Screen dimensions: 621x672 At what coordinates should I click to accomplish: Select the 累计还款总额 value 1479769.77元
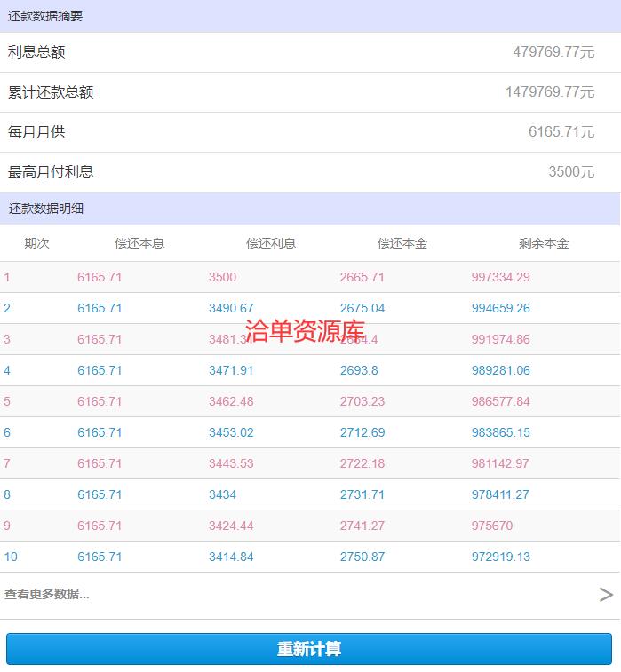[x=550, y=92]
